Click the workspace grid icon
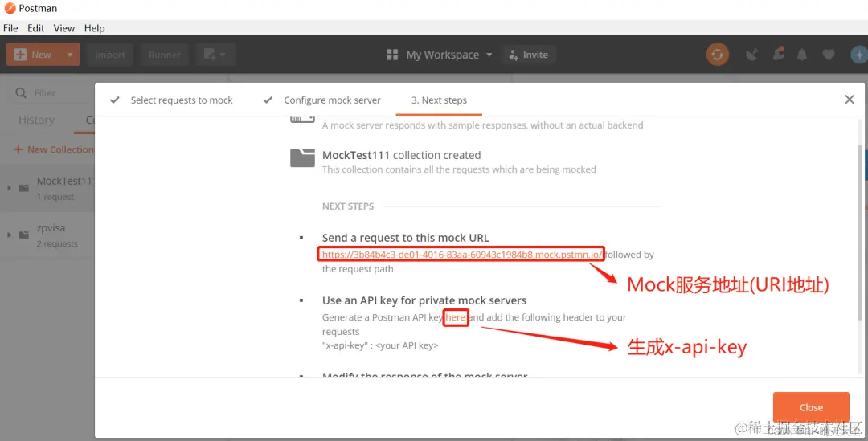The width and height of the screenshot is (868, 441). (x=392, y=55)
